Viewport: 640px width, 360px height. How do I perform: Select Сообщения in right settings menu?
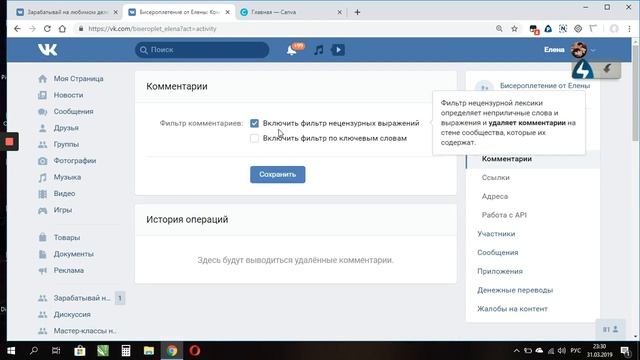click(498, 253)
